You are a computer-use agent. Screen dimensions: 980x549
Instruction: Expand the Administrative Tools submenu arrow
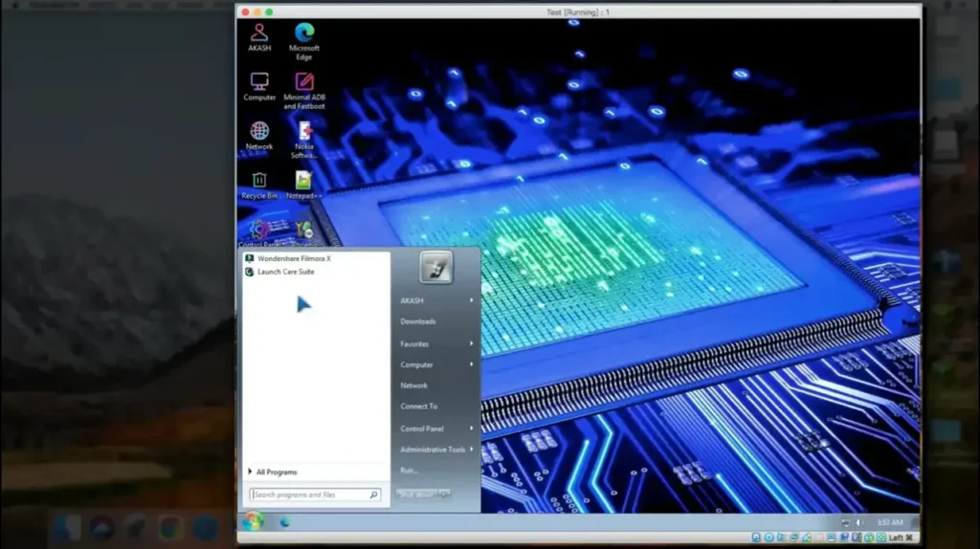472,450
